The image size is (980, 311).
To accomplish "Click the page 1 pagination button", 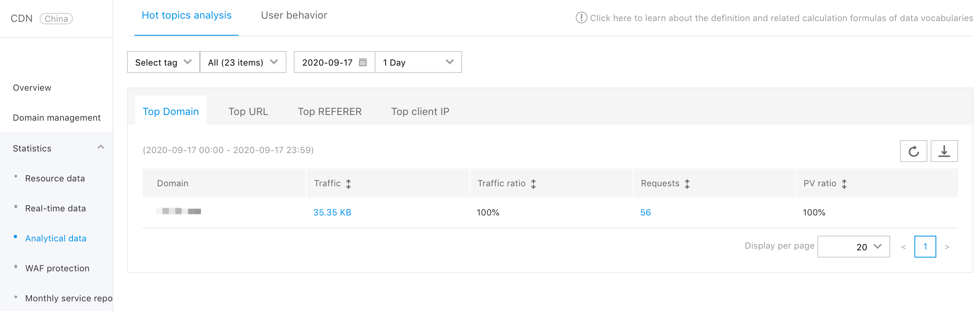I will tap(925, 247).
